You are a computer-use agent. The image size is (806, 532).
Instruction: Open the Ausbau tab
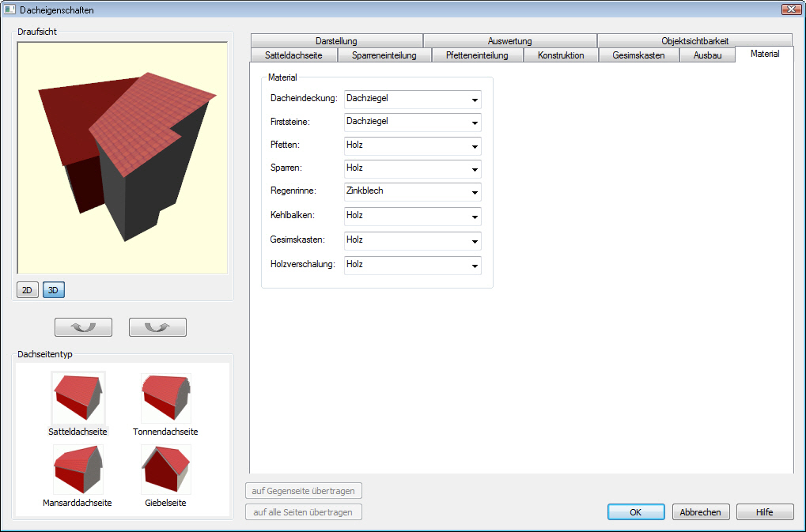pyautogui.click(x=707, y=55)
